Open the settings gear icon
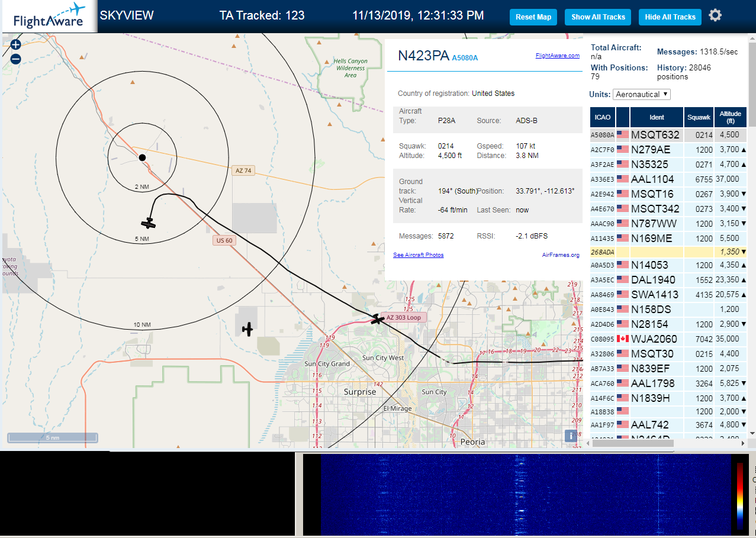 point(715,15)
